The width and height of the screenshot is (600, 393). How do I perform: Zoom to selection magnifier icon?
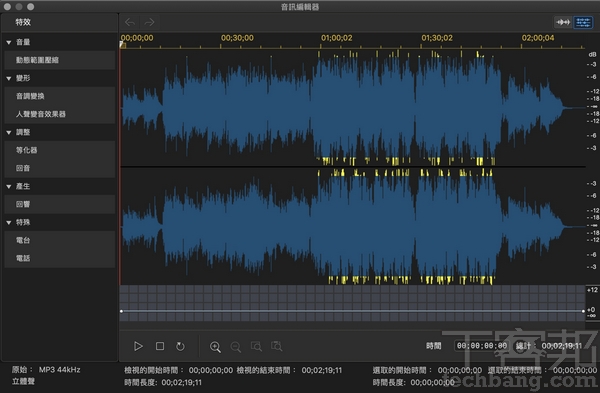[256, 346]
